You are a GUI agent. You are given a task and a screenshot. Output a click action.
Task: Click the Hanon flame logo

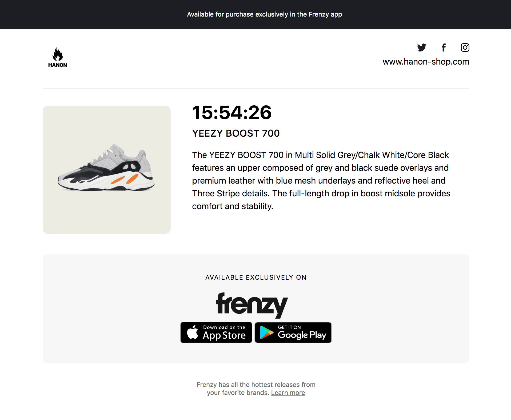pyautogui.click(x=58, y=54)
